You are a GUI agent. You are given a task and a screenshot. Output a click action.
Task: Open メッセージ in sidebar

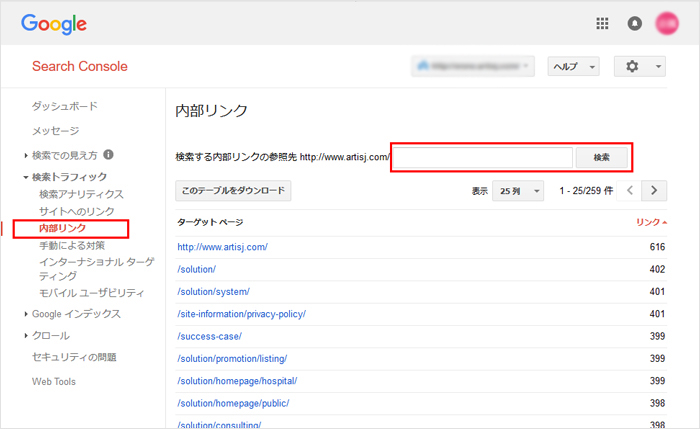tap(56, 131)
